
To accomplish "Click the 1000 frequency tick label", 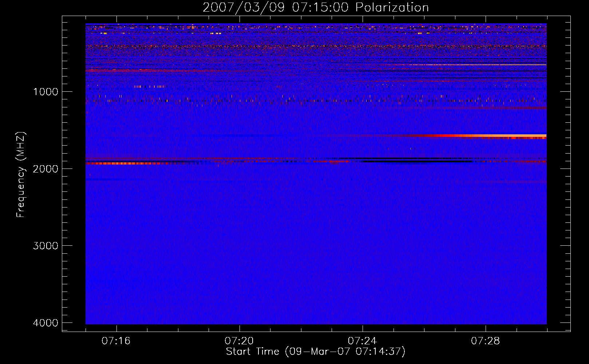I will [x=46, y=91].
